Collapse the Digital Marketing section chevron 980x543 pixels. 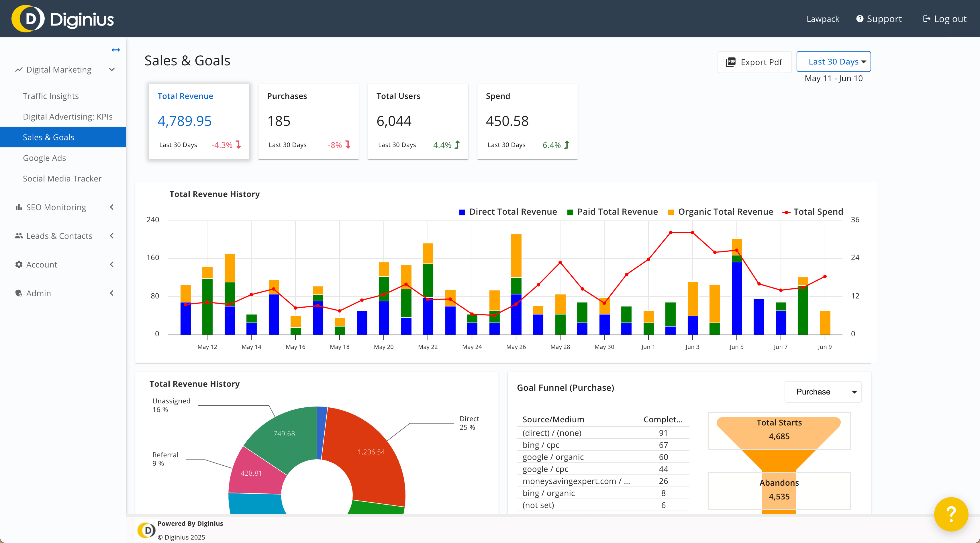click(111, 69)
